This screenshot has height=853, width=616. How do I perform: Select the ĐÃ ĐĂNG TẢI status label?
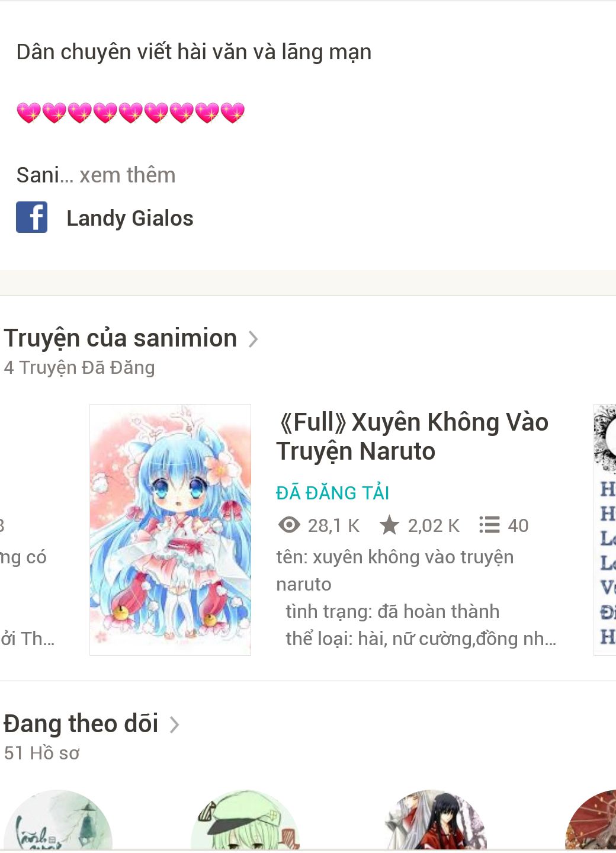coord(332,493)
